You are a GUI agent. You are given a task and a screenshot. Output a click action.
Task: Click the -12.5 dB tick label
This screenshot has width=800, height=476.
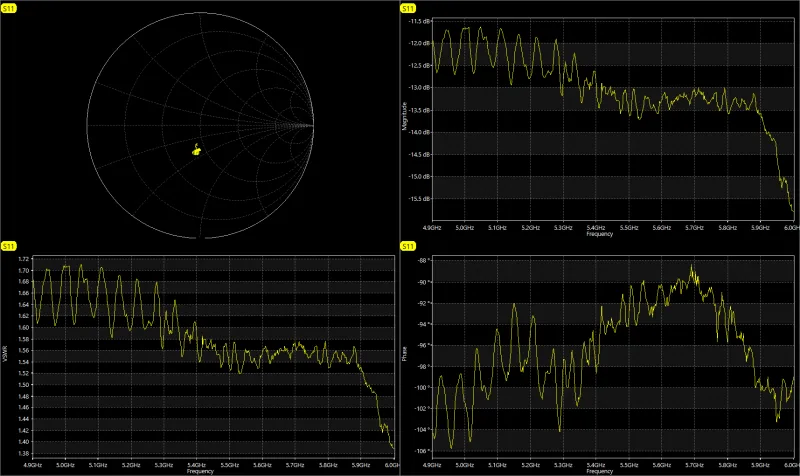[x=420, y=65]
